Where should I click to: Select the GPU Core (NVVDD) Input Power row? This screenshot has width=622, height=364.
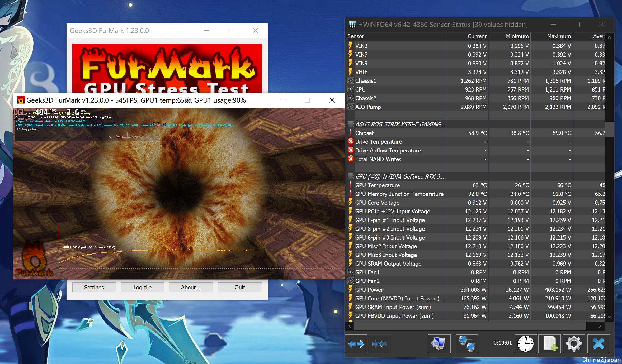point(475,298)
